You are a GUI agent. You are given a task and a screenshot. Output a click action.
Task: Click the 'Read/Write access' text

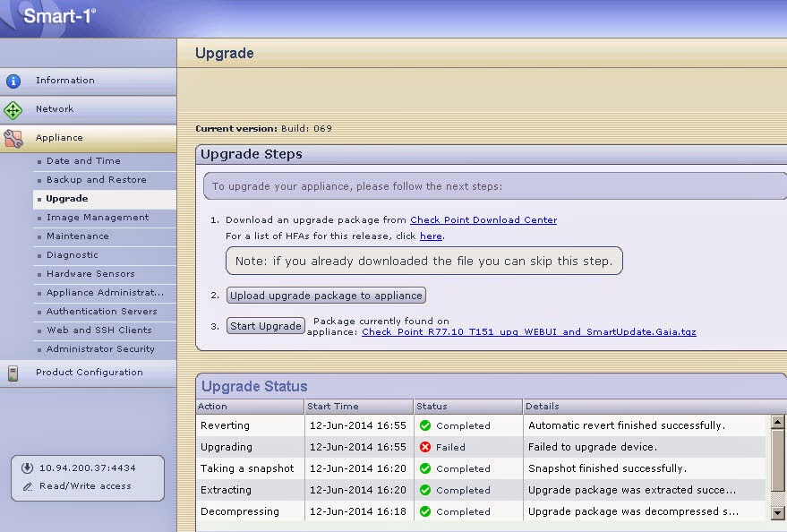pyautogui.click(x=85, y=485)
